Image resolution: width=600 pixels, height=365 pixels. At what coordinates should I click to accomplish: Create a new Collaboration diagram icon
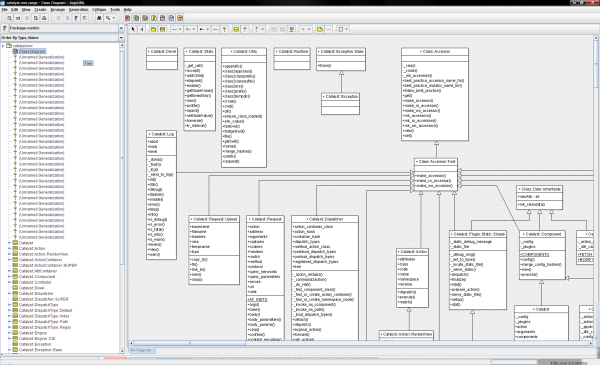coord(154,18)
